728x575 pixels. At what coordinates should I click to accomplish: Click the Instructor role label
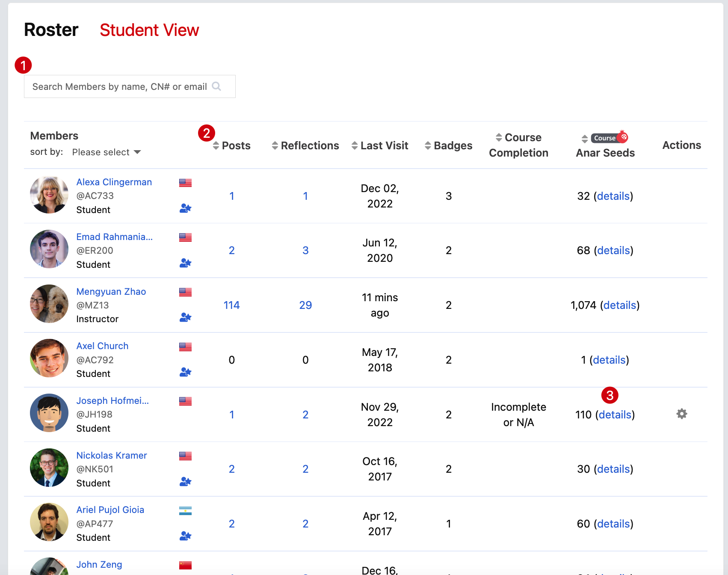(x=98, y=319)
